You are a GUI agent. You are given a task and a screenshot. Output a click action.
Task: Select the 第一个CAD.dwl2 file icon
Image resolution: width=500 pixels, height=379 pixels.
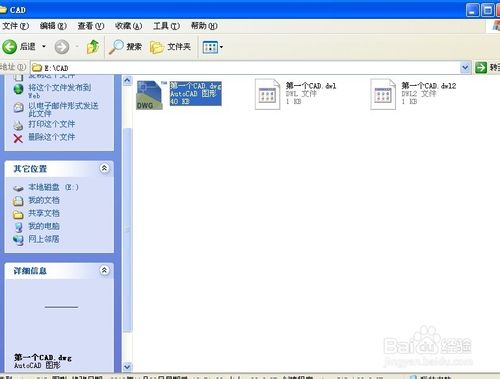tap(383, 94)
